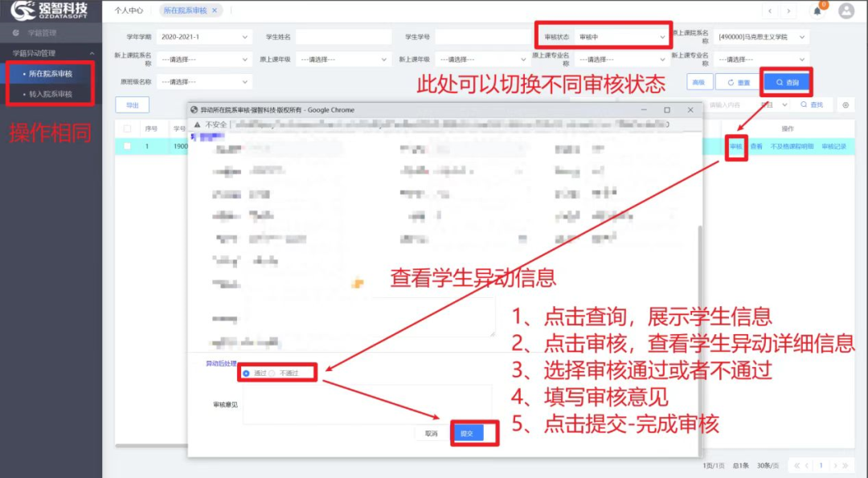This screenshot has width=868, height=478.
Task: Click the back navigation arrow in the header
Action: point(769,10)
